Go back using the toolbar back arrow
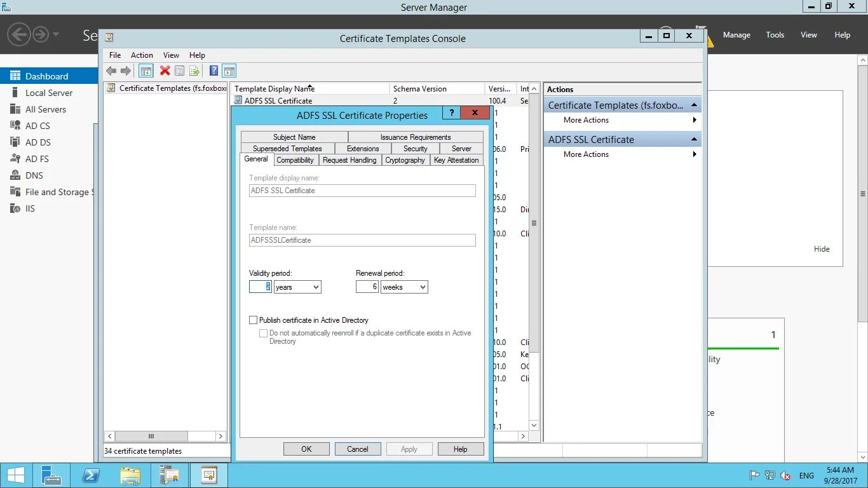Image resolution: width=868 pixels, height=488 pixels. pos(111,71)
